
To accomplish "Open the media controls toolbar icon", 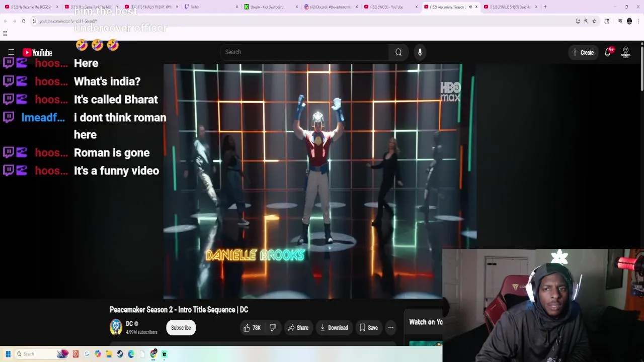I will [x=620, y=21].
